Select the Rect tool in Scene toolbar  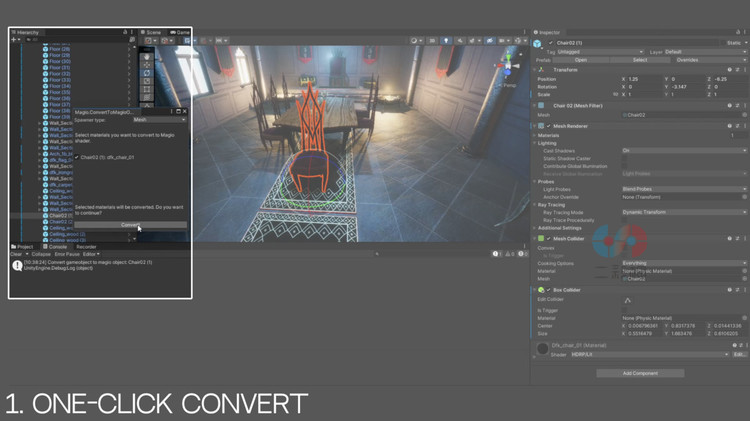coord(147,89)
